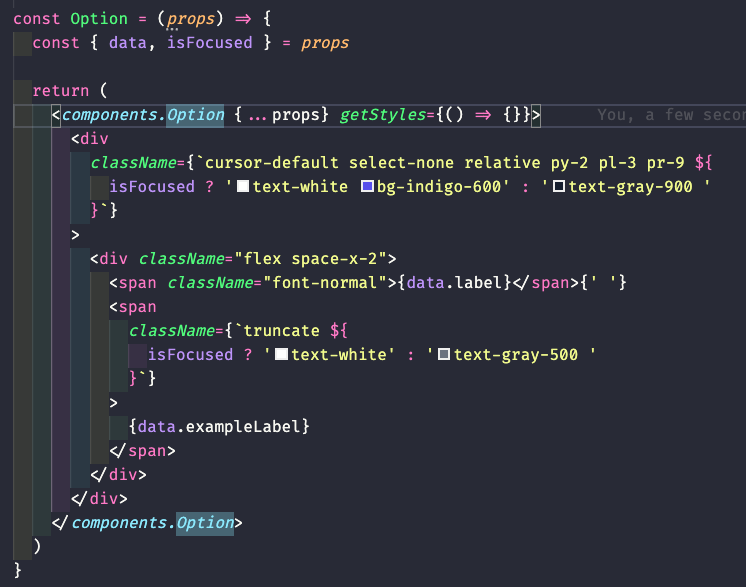746x587 pixels.
Task: Click 'select-none' class name
Action: pyautogui.click(x=402, y=163)
